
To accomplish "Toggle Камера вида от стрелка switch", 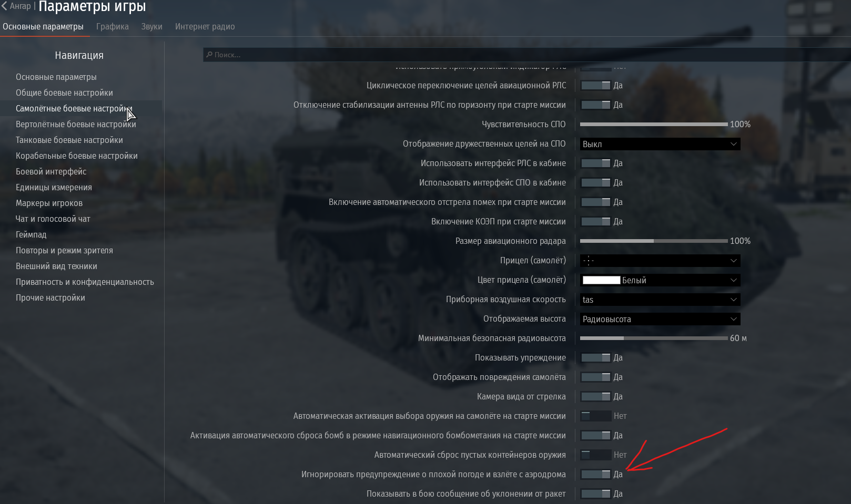I will pos(596,397).
